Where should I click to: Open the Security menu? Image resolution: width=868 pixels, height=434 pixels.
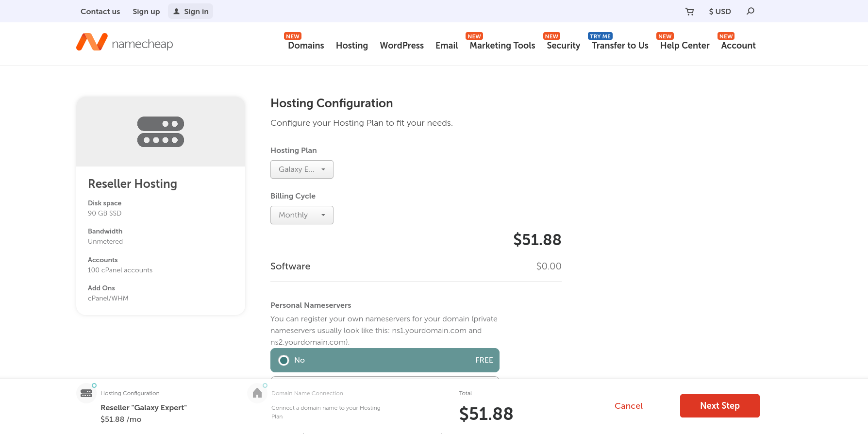point(564,46)
